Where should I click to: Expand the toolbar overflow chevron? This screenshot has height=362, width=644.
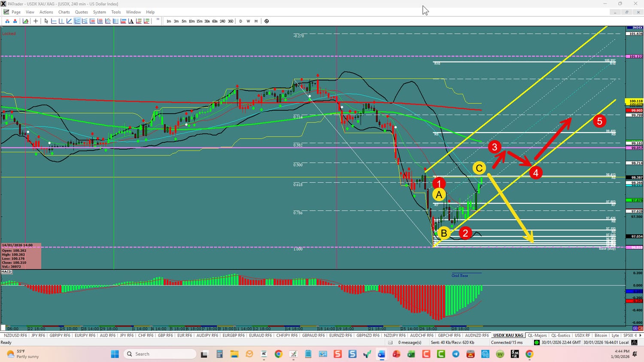click(x=158, y=20)
